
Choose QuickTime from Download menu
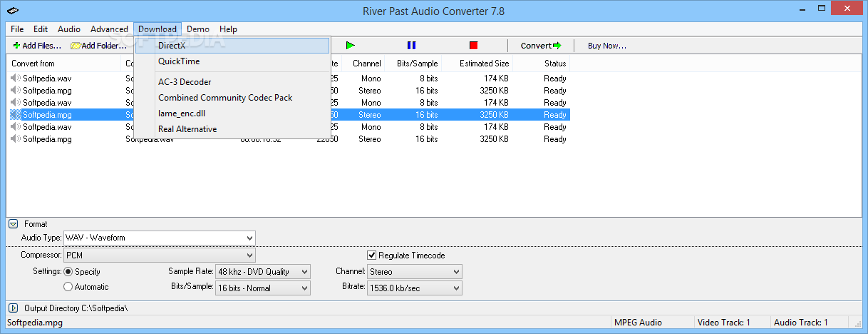(x=232, y=61)
